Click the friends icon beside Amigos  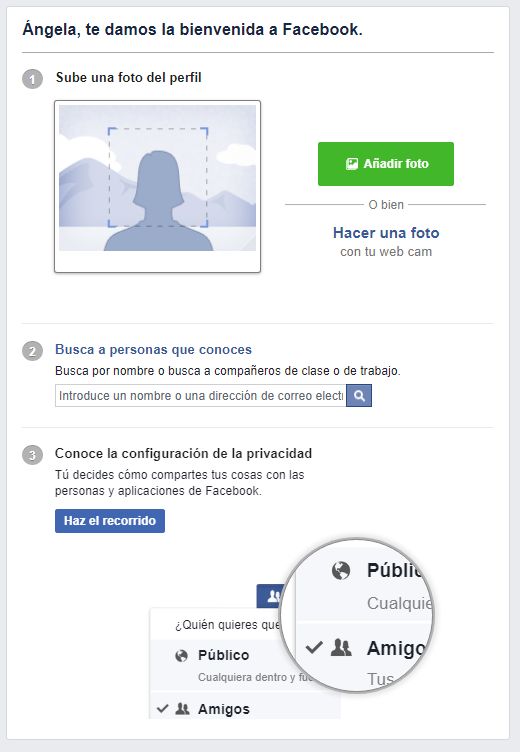(182, 708)
